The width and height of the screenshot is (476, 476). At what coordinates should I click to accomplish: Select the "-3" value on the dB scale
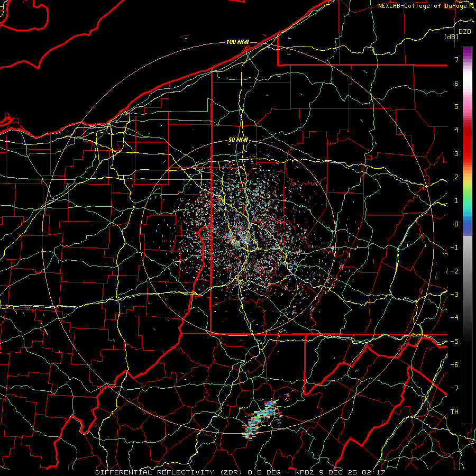tap(454, 295)
